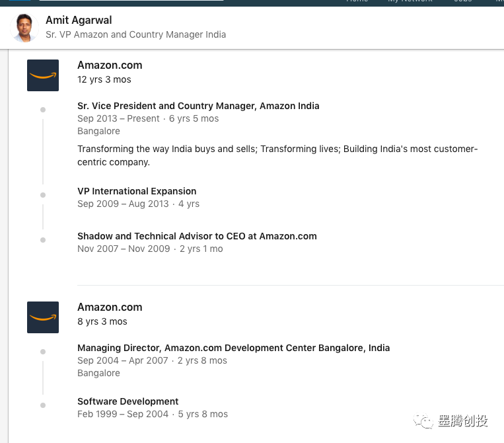Open Amazon.com company with 8 yrs 3 mos tenure
The image size is (504, 443).
tap(110, 307)
